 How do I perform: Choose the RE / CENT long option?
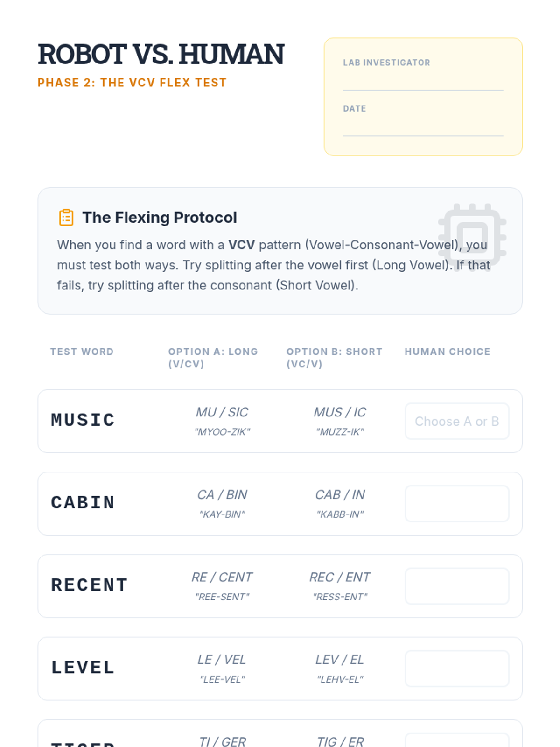click(x=222, y=578)
